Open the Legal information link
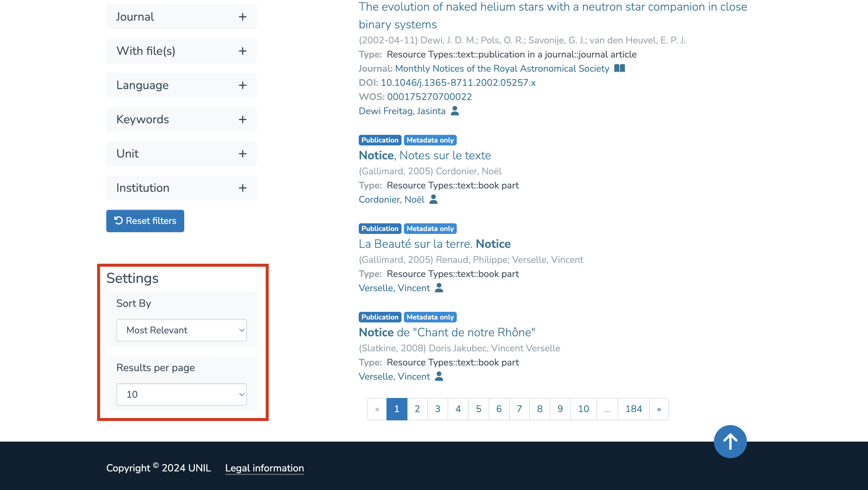Image resolution: width=868 pixels, height=490 pixels. 264,468
